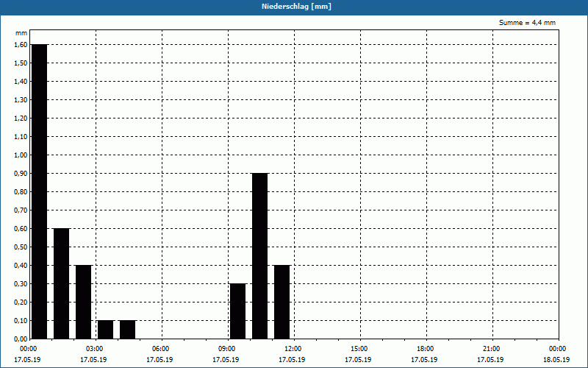
Task: Click the y-axis label 0,50
Action: [x=21, y=247]
